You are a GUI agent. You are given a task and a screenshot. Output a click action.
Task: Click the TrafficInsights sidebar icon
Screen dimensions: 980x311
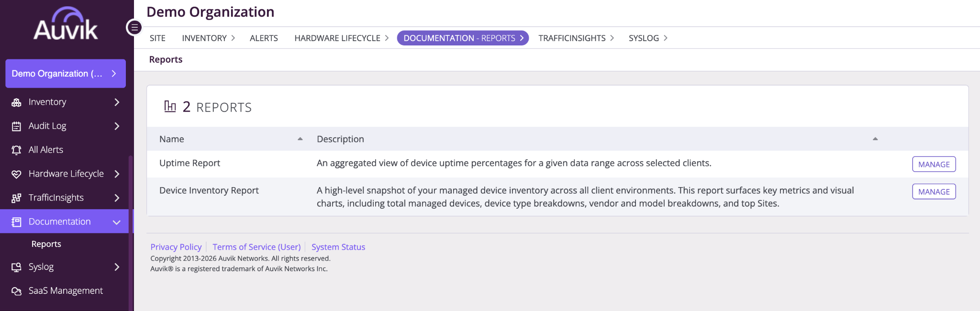tap(16, 198)
